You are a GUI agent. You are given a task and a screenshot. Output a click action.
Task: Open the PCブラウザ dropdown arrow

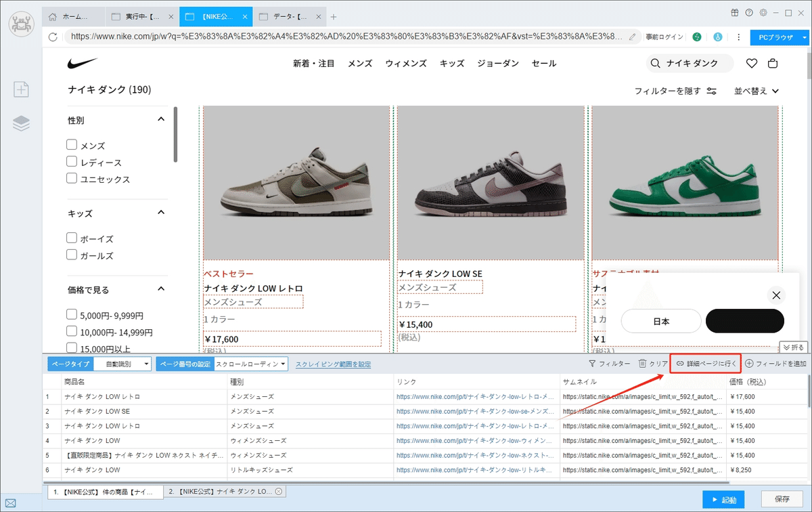pyautogui.click(x=805, y=38)
